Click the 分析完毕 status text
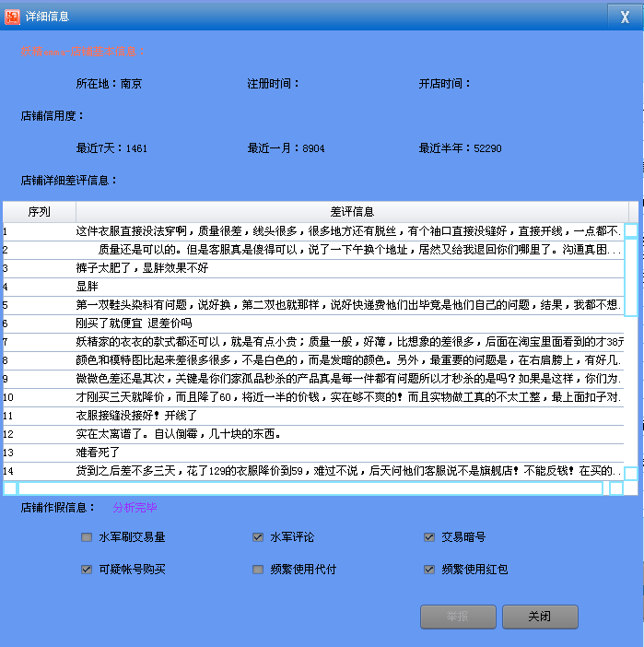The height and width of the screenshot is (647, 644). (x=135, y=508)
